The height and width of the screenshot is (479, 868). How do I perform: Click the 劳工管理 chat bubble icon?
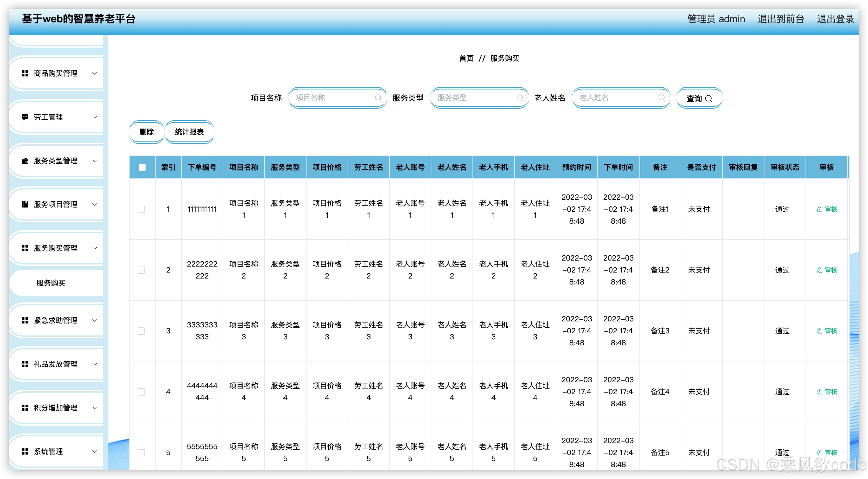tap(25, 117)
